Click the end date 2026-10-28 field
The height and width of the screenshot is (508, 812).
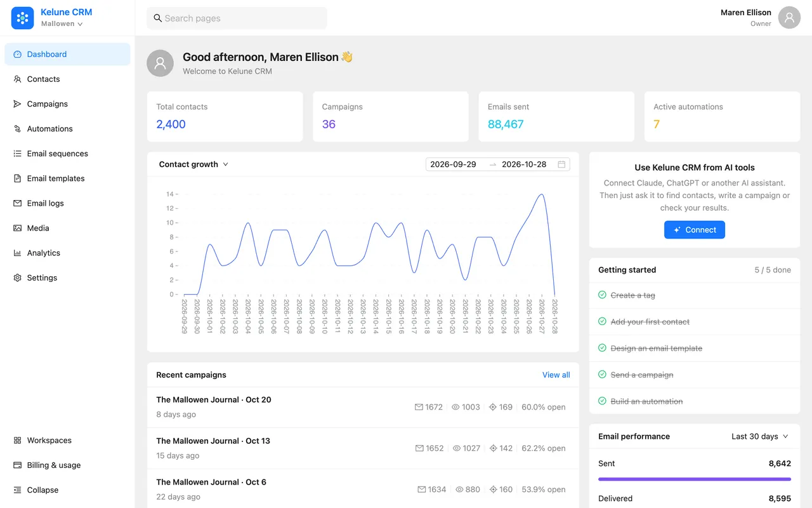point(524,164)
